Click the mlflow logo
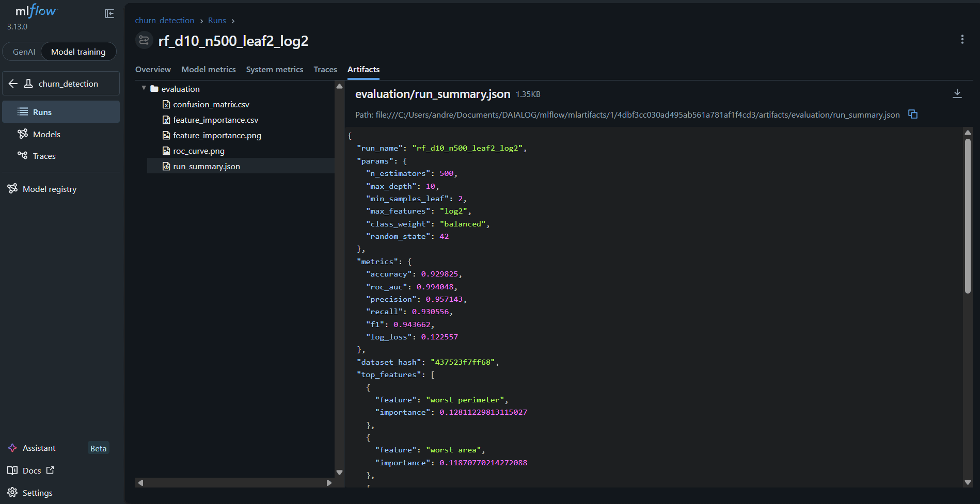Viewport: 980px width, 504px height. pyautogui.click(x=36, y=11)
